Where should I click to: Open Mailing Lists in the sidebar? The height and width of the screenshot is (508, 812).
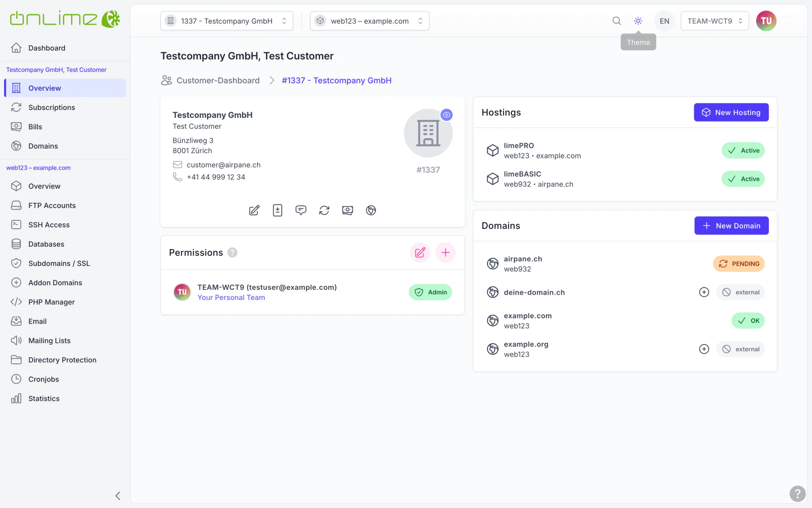(x=65, y=341)
